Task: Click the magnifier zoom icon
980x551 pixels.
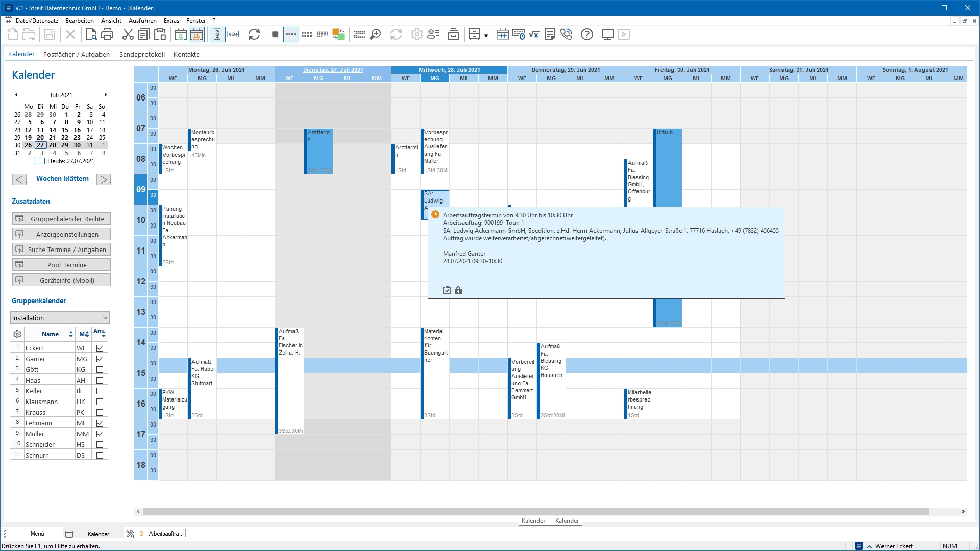Action: coord(375,35)
